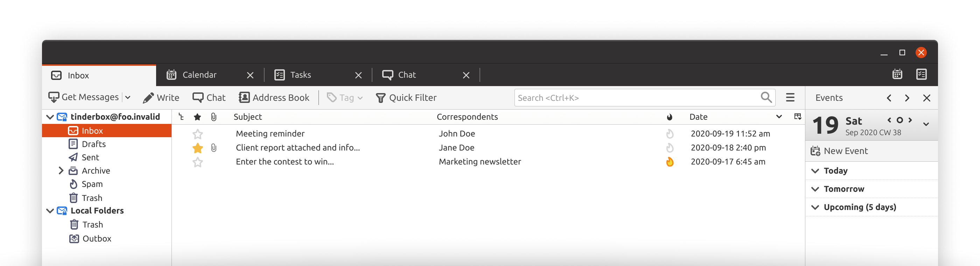The image size is (980, 266).
Task: Close the Events pane
Action: click(x=926, y=98)
